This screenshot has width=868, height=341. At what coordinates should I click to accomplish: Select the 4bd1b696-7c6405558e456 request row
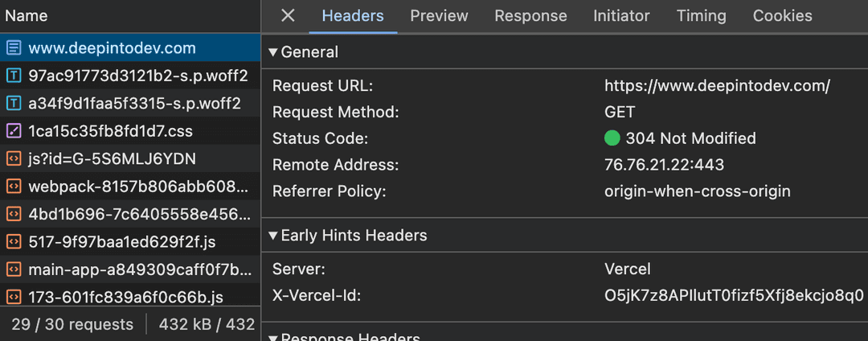point(139,214)
